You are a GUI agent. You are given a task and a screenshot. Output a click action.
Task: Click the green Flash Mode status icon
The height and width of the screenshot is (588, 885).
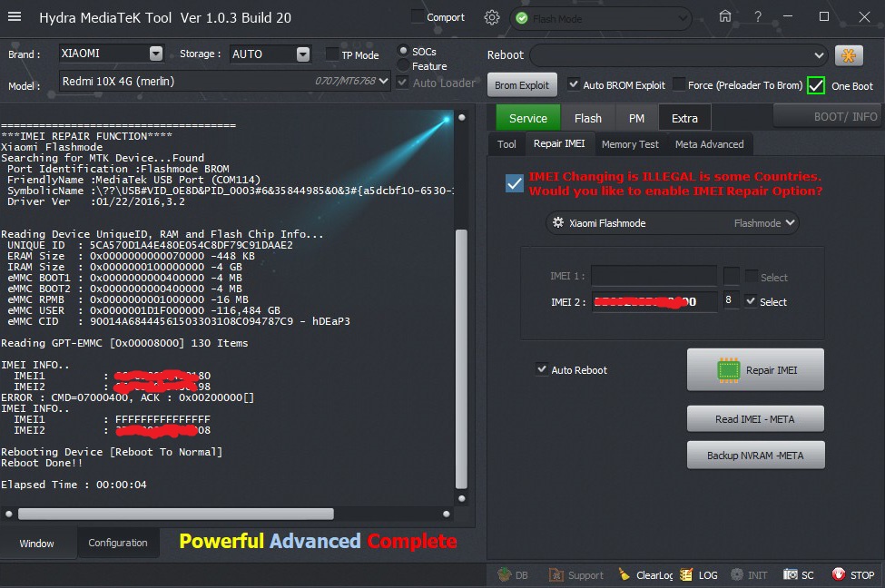click(522, 19)
